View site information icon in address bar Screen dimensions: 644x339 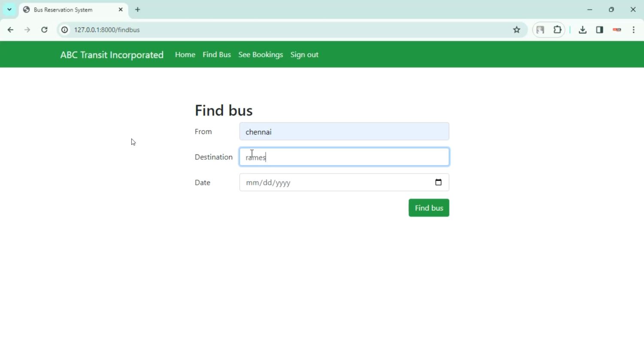[x=64, y=30]
